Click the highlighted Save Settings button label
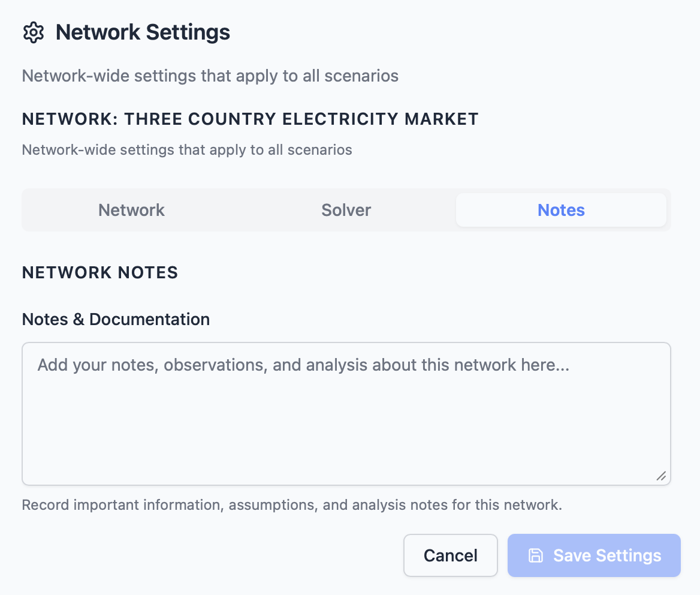This screenshot has width=700, height=595. (x=607, y=555)
